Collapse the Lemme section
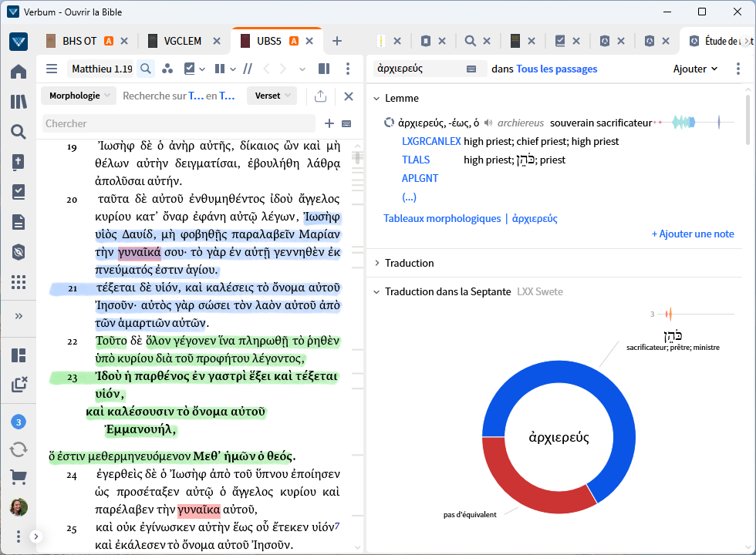The height and width of the screenshot is (555, 756). tap(376, 98)
